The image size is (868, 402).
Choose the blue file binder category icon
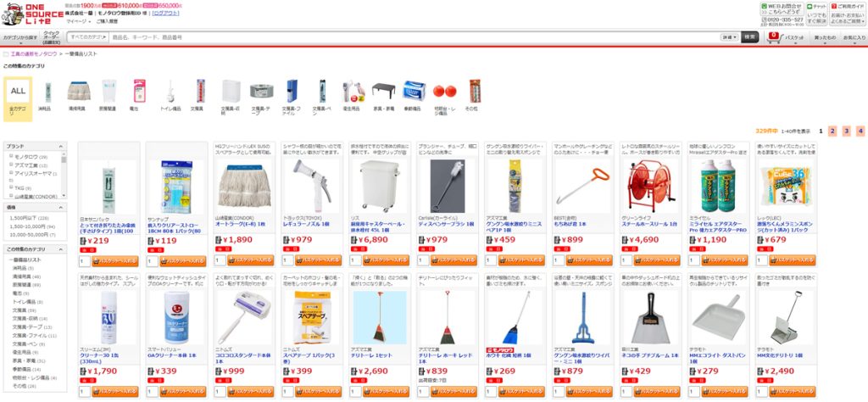pos(292,91)
